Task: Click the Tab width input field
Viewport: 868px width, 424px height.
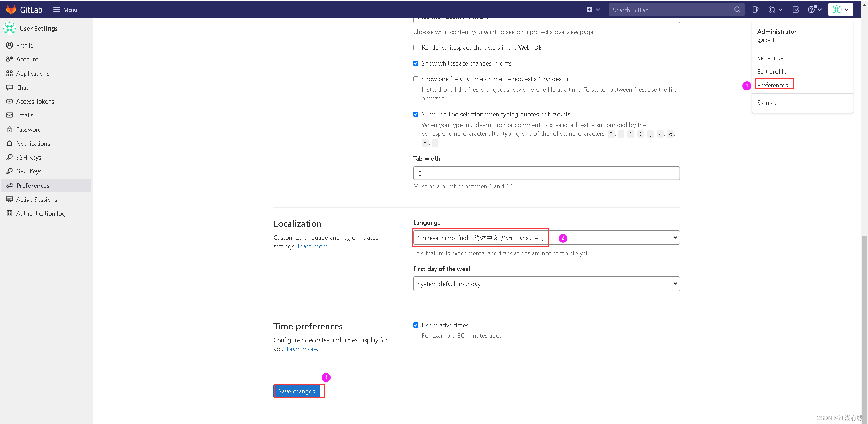Action: pos(546,173)
